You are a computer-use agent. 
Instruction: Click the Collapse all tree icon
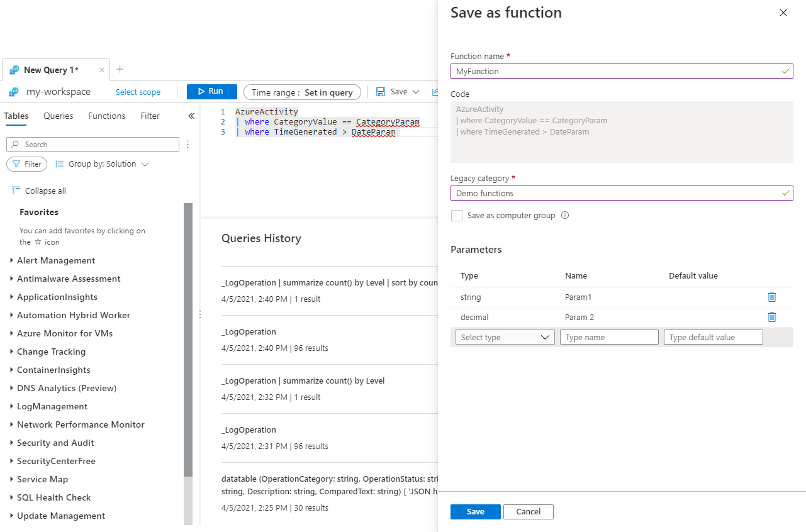(16, 191)
